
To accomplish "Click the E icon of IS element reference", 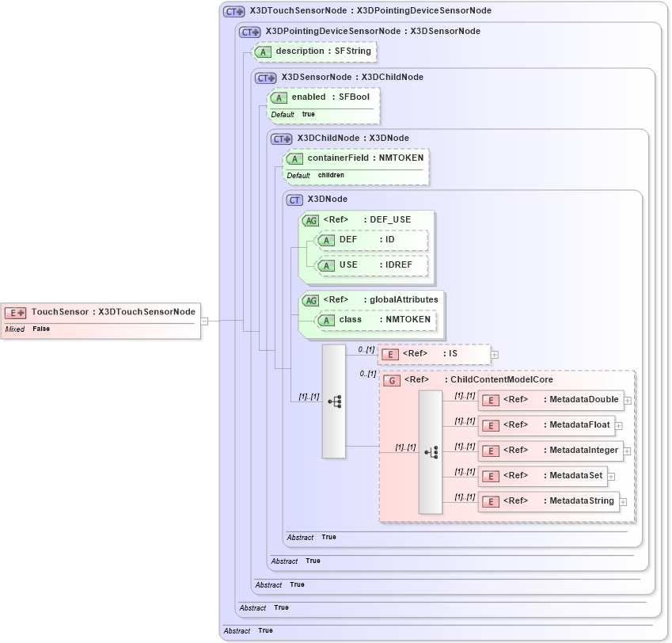I will coord(390,355).
